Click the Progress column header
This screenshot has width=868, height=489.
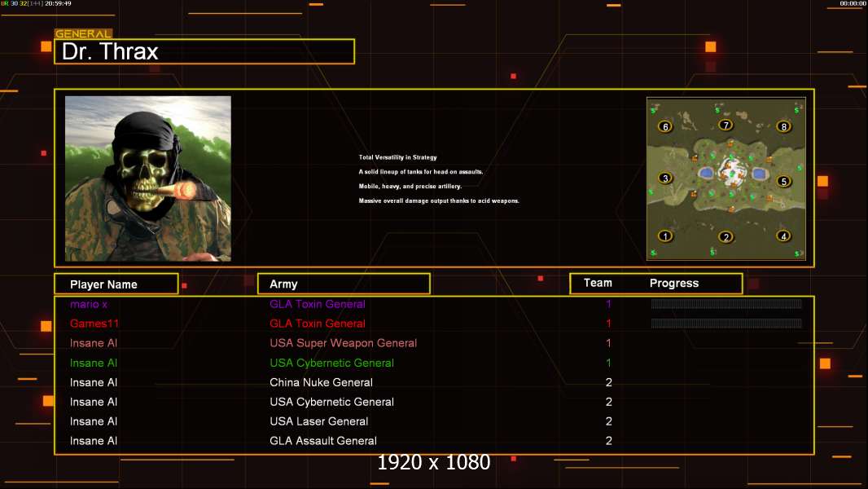click(673, 283)
